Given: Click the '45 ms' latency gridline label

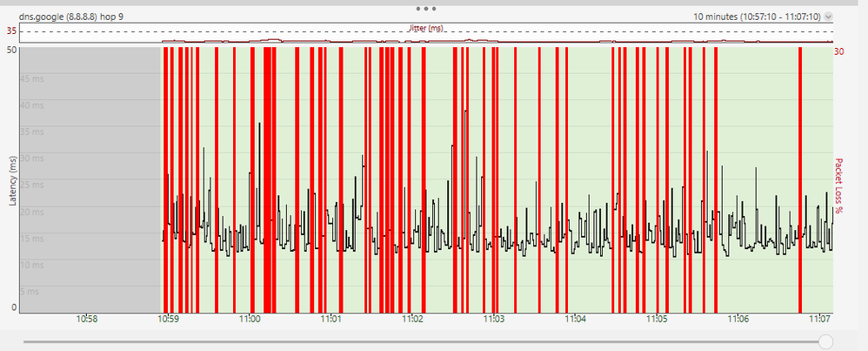Looking at the screenshot, I should pos(32,78).
